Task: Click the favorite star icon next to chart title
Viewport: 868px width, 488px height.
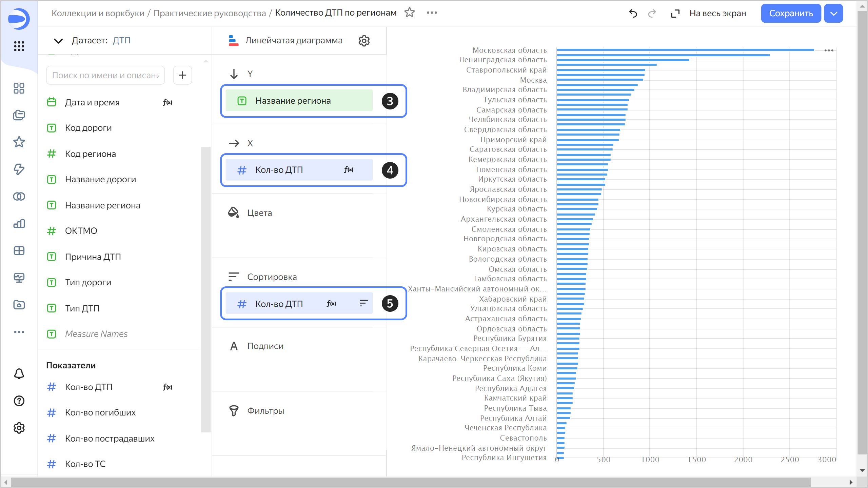Action: (x=410, y=13)
